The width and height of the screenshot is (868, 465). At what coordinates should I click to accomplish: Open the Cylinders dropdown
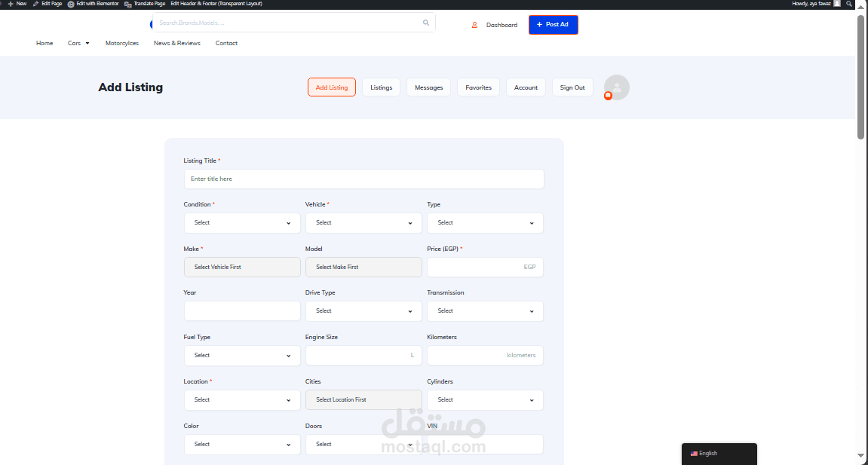coord(485,399)
